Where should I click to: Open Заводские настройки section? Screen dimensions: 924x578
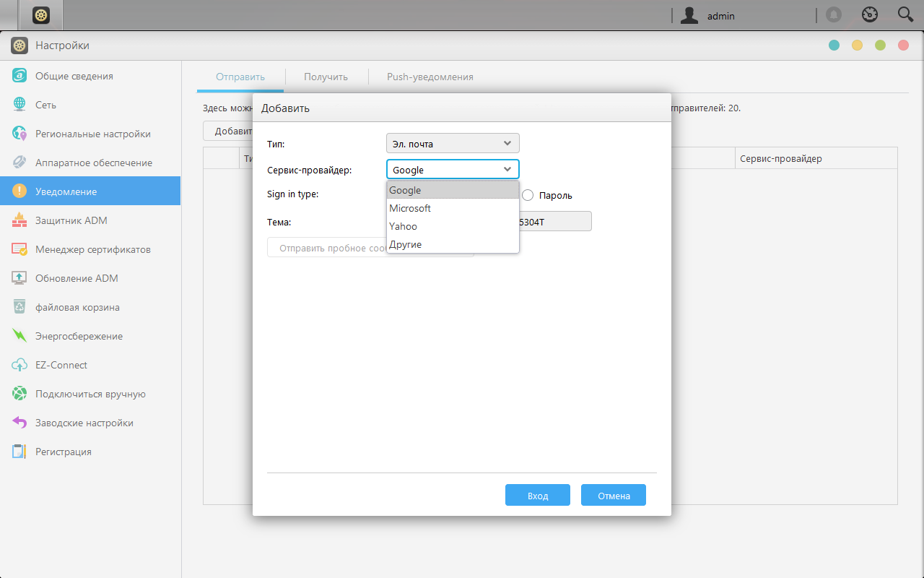point(90,423)
